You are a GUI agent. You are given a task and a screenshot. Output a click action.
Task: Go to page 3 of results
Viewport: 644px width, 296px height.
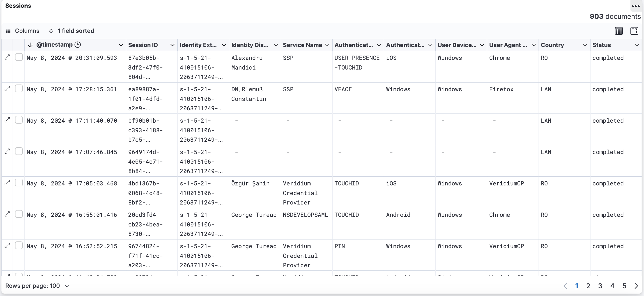600,286
